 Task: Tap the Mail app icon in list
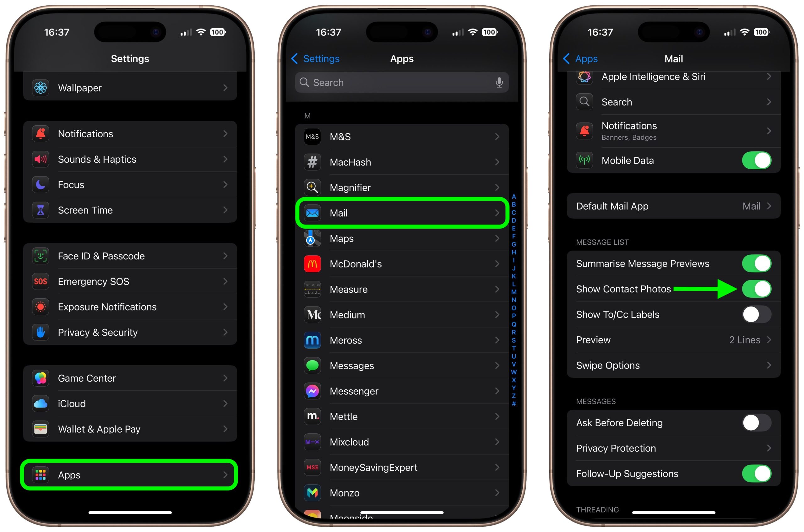click(312, 213)
